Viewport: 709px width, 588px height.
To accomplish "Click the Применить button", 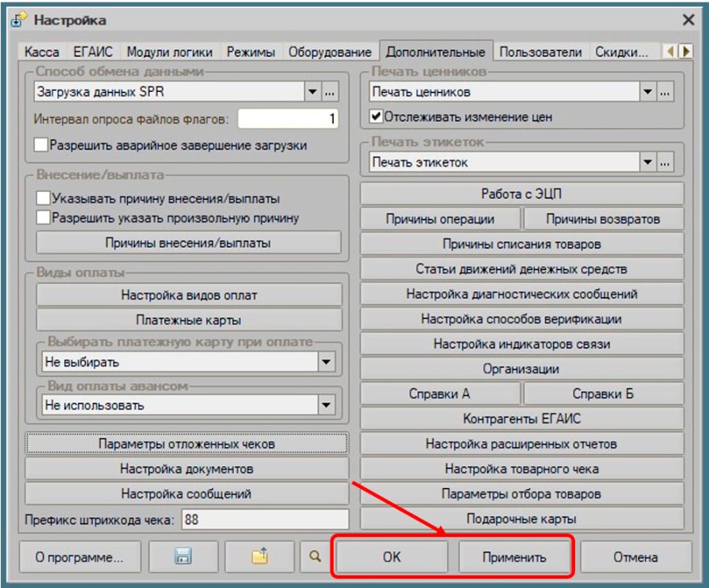I will [x=514, y=557].
